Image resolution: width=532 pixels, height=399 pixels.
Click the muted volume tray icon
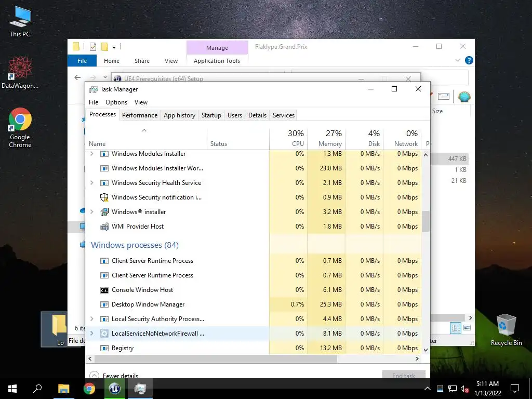coord(465,389)
